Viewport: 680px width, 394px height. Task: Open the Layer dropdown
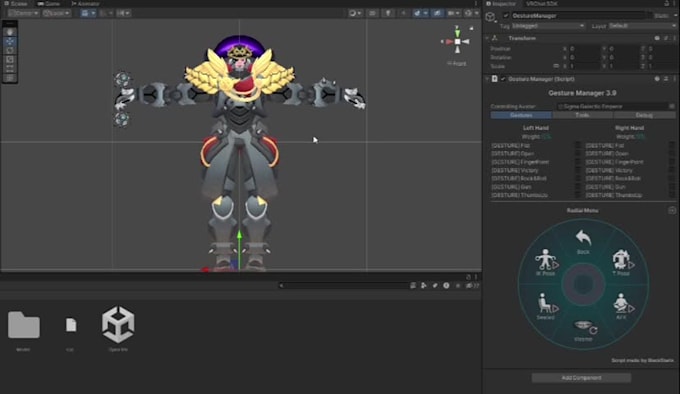pyautogui.click(x=642, y=26)
